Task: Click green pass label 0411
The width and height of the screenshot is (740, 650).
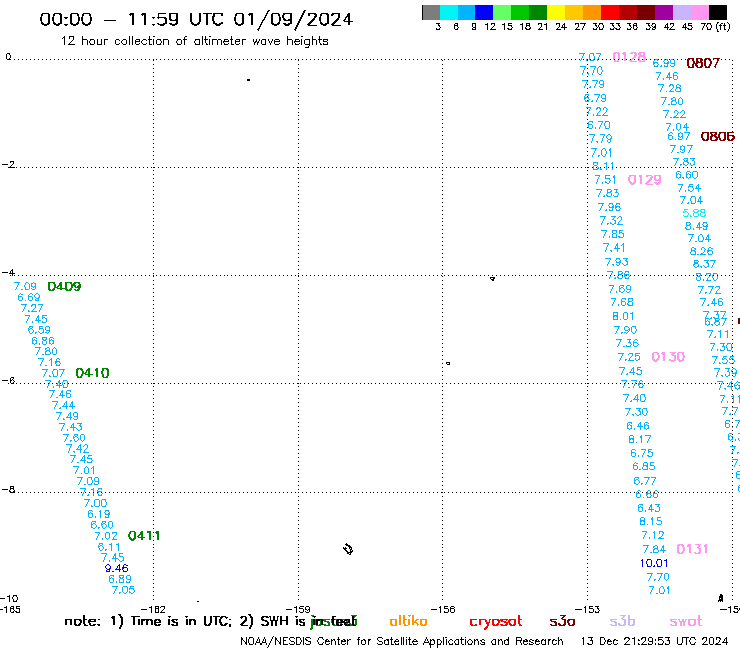Action: point(144,536)
